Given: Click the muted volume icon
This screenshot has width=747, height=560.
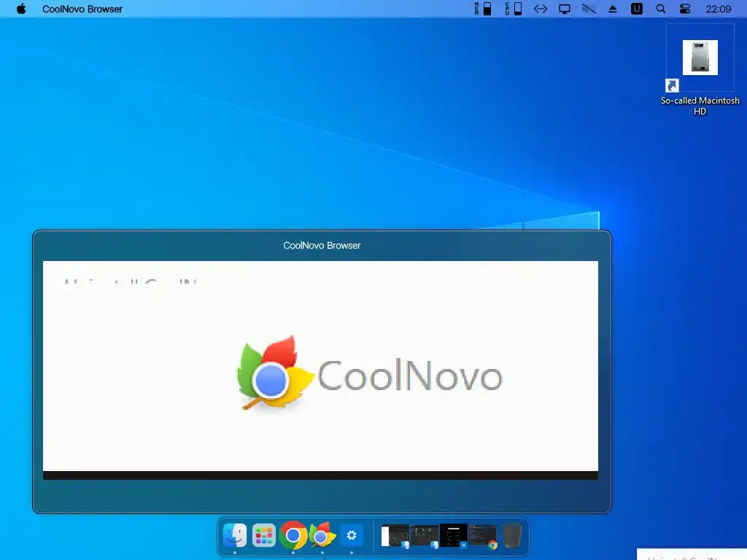Looking at the screenshot, I should 589,9.
